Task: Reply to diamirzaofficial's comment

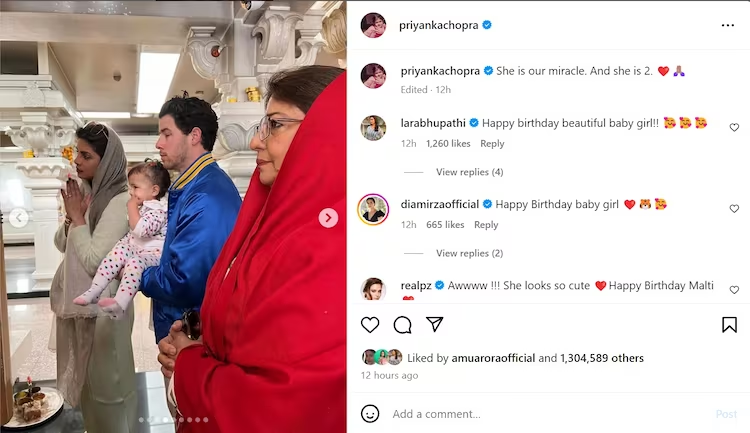Action: [486, 225]
